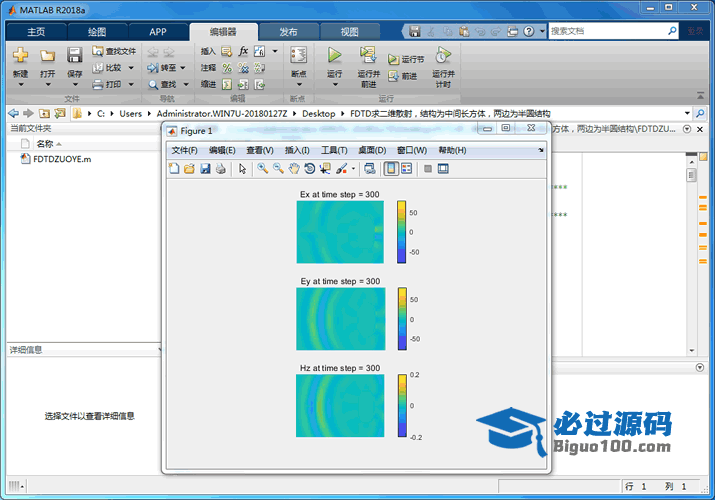
Task: Switch to the 主页 (Home) tab
Action: tap(36, 32)
